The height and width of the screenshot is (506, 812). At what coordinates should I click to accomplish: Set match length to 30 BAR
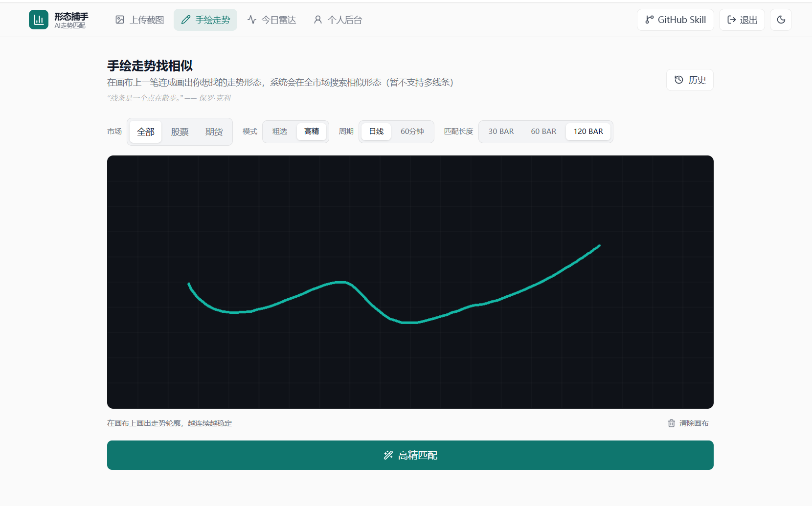pyautogui.click(x=501, y=132)
